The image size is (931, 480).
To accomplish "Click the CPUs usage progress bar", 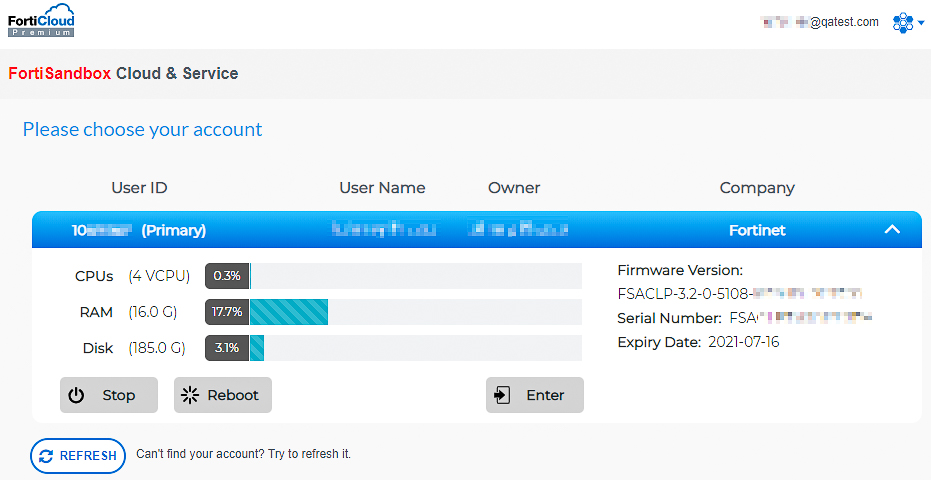I will pos(393,276).
